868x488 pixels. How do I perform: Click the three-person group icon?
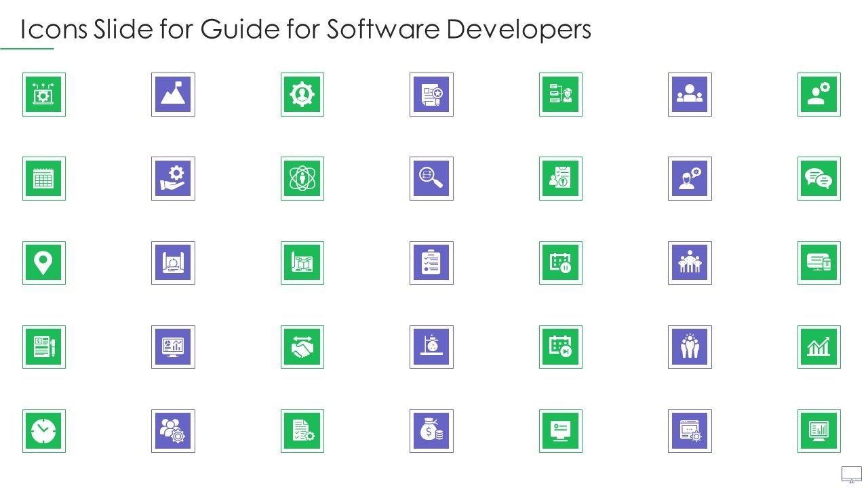click(690, 94)
